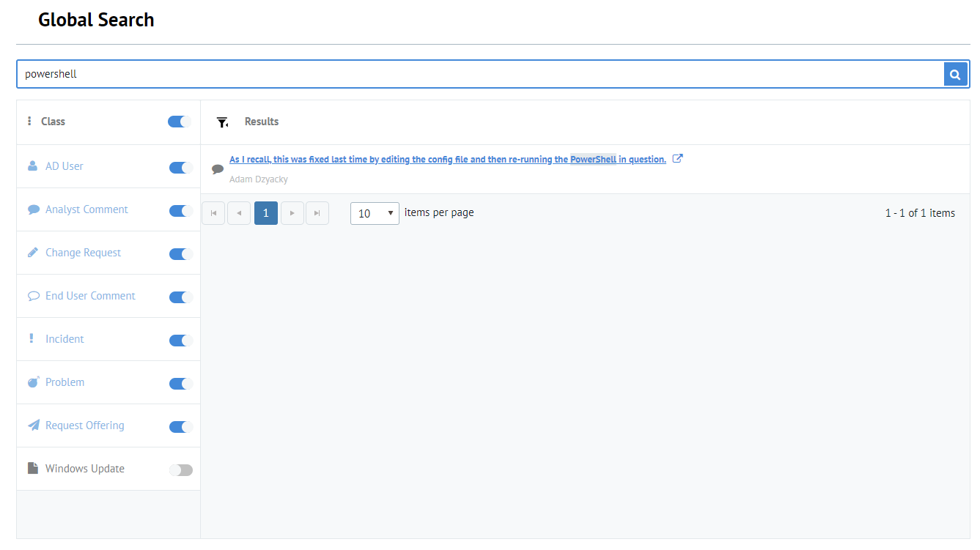Enable the Windows Update class toggle
Viewport: 980px width, 550px height.
[180, 469]
